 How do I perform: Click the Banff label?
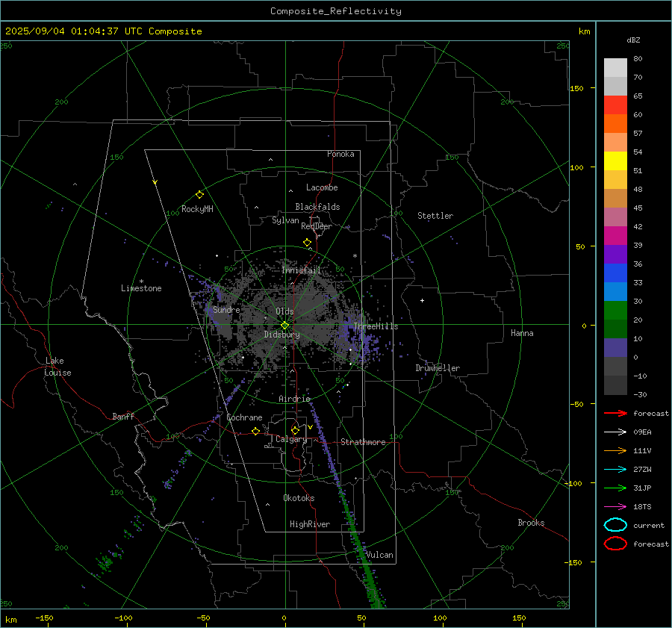pyautogui.click(x=123, y=416)
